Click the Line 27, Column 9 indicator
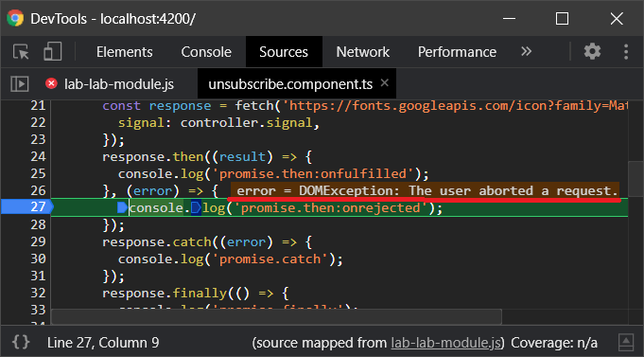This screenshot has height=357, width=644. pyautogui.click(x=103, y=343)
